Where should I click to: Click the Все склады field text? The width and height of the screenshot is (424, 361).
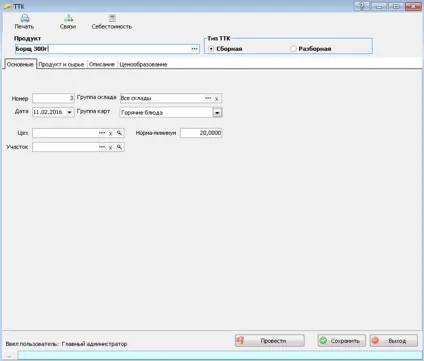click(x=136, y=98)
